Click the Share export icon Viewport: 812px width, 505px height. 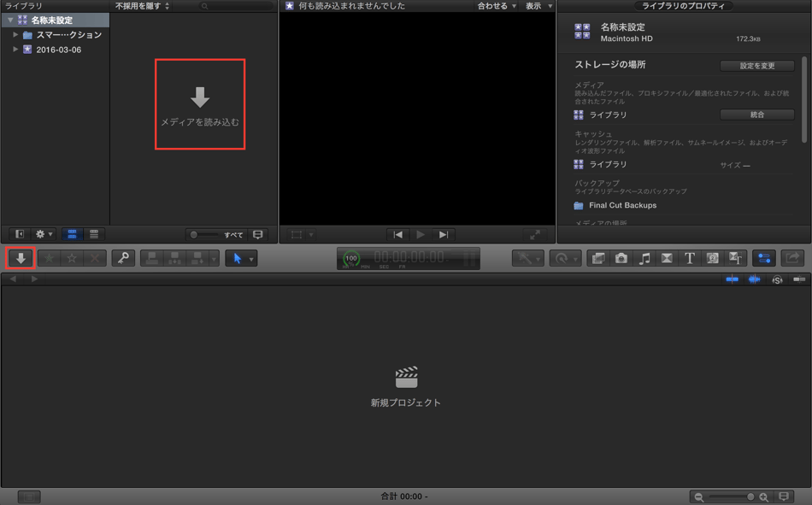point(792,258)
